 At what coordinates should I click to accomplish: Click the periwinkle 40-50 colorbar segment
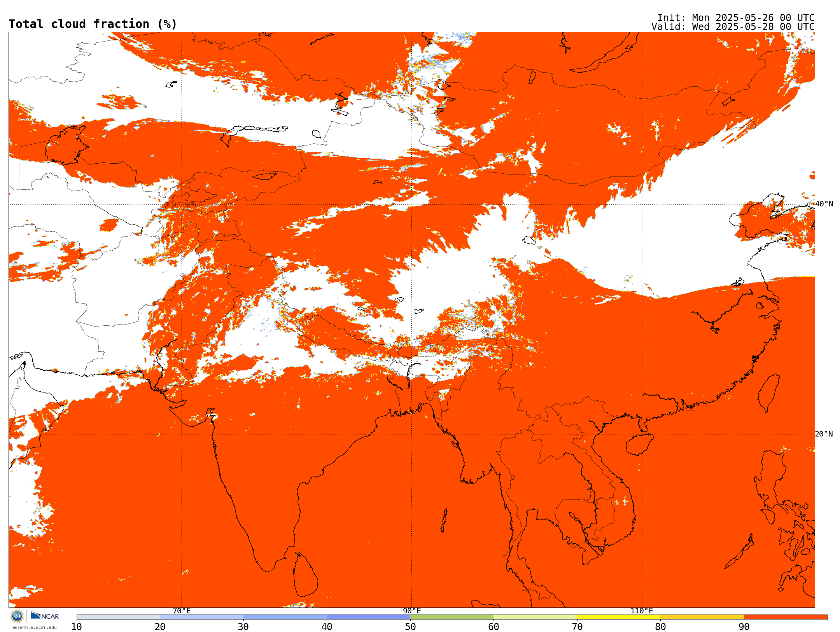[x=368, y=617]
